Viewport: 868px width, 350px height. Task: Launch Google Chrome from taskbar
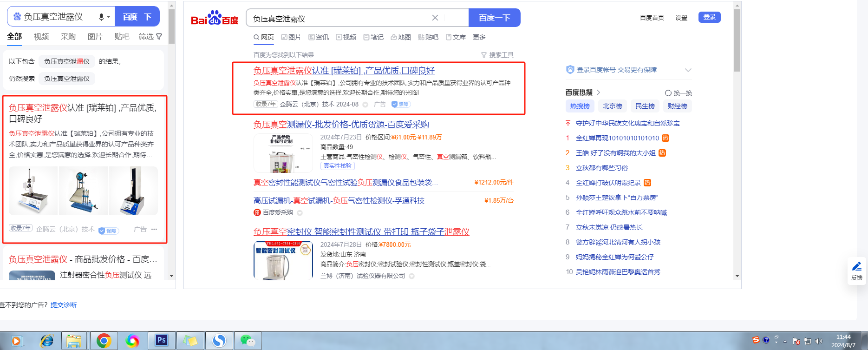104,341
